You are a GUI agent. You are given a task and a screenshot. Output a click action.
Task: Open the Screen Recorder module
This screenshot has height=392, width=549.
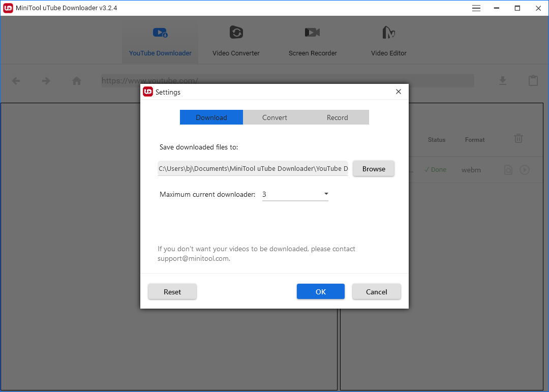point(313,41)
